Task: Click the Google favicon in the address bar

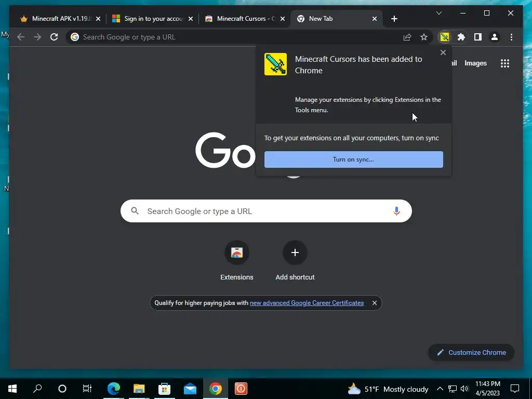Action: click(x=75, y=37)
